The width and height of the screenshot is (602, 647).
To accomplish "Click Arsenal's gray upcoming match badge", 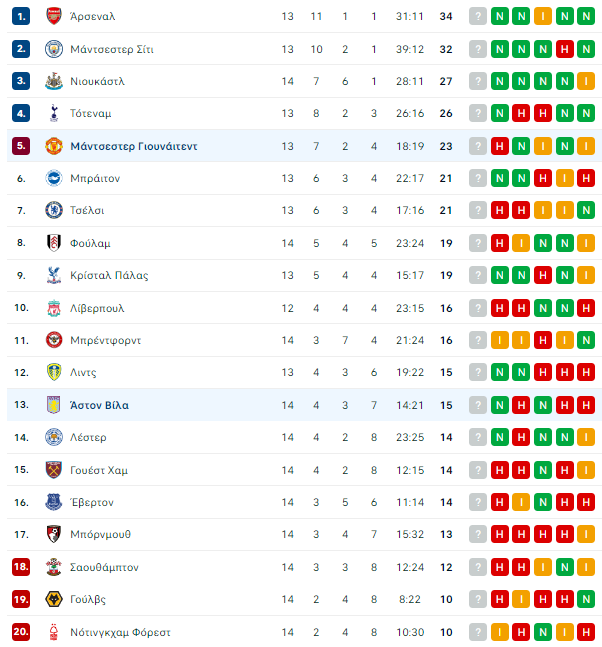I will click(478, 17).
